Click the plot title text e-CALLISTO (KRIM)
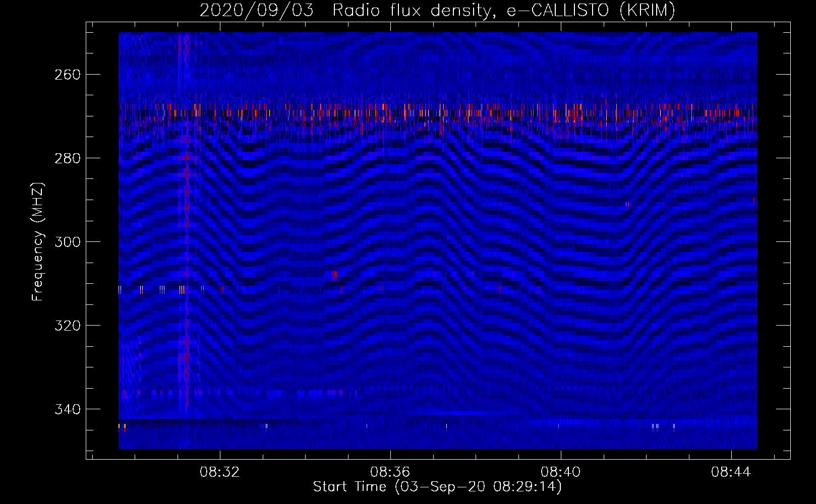 (x=591, y=10)
